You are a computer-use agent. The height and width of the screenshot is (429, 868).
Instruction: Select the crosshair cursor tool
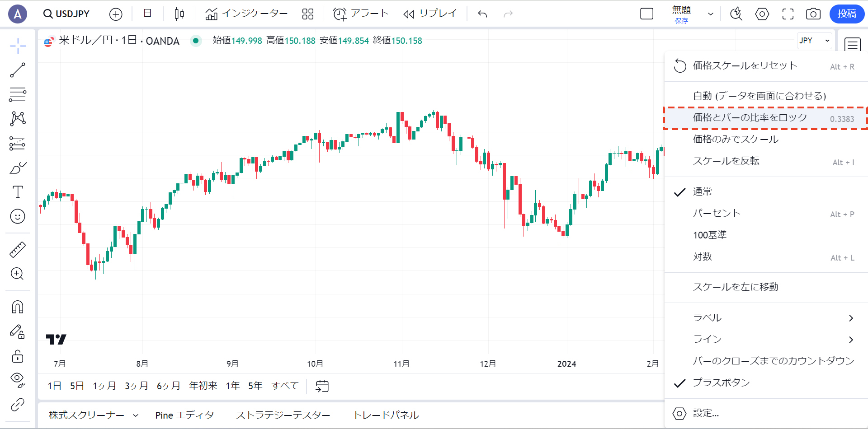[18, 46]
